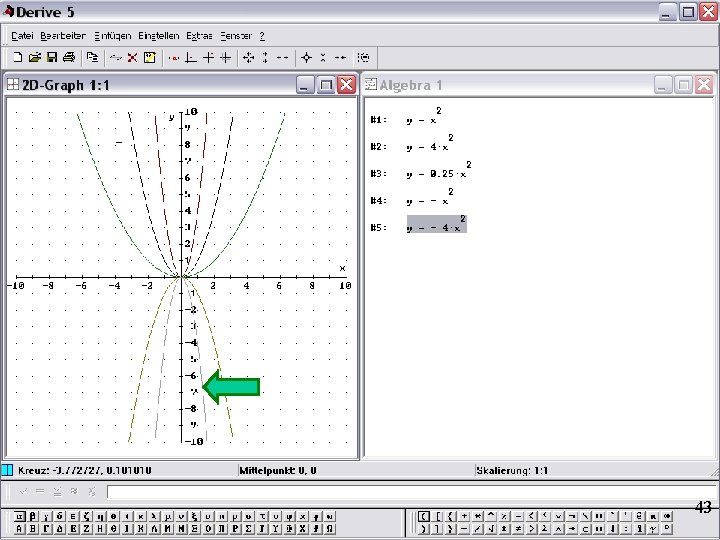Click the zoom out both directions icon
Image resolution: width=720 pixels, height=540 pixels.
click(x=306, y=57)
